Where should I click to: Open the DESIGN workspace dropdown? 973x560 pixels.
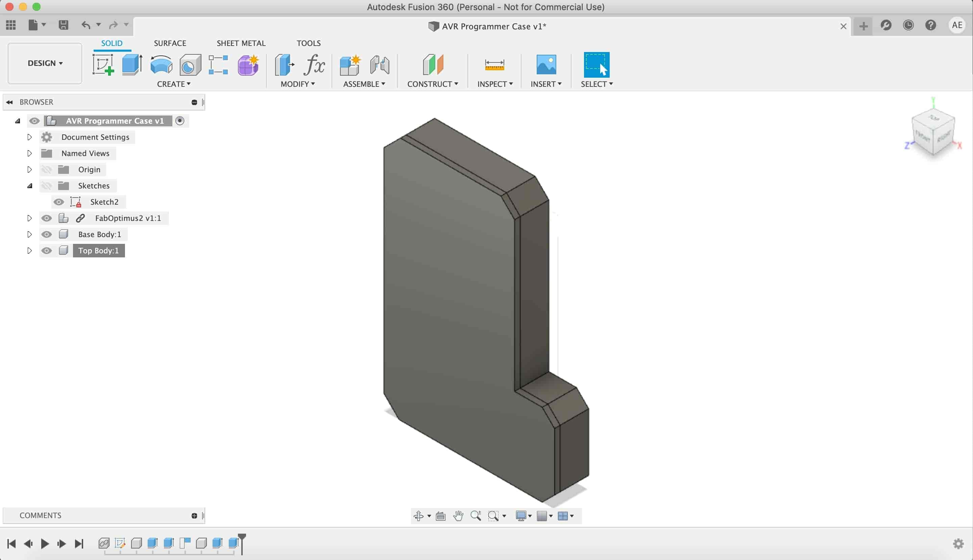tap(45, 63)
